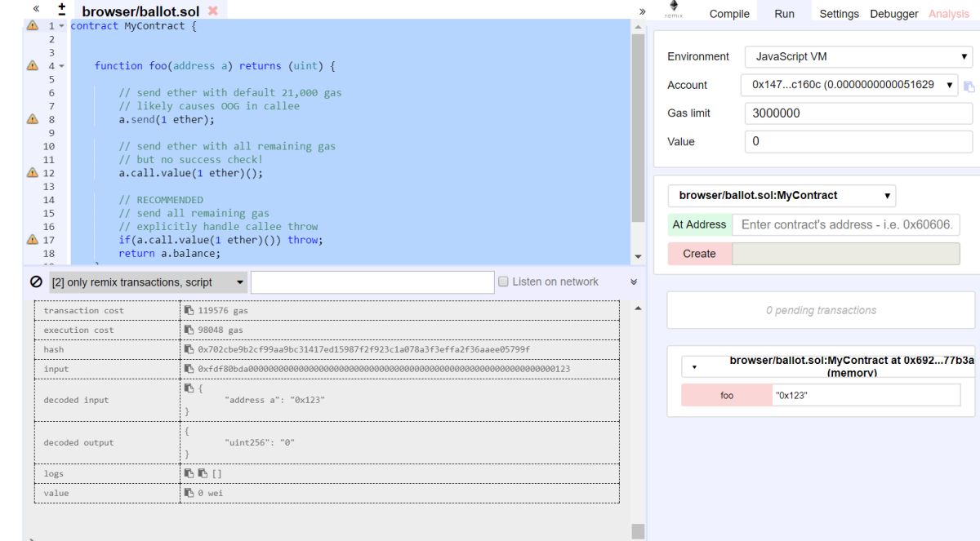Click the font size plus/minus icon
The width and height of the screenshot is (980, 541).
coord(62,9)
